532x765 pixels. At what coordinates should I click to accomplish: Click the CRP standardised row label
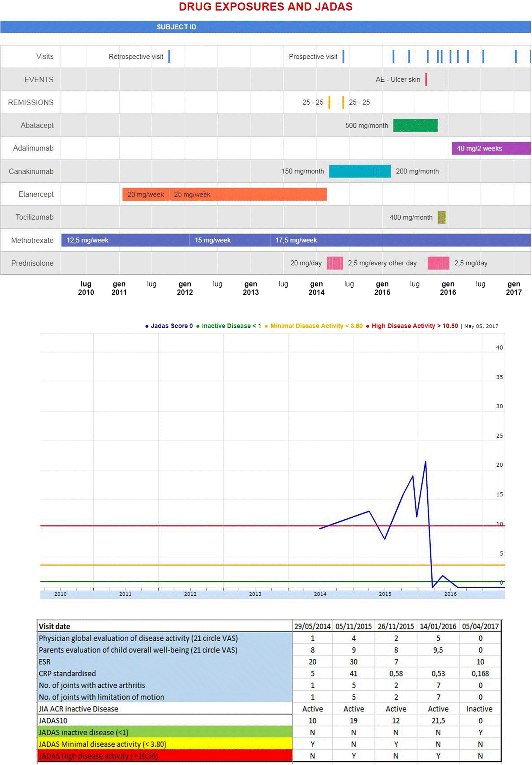pos(68,673)
